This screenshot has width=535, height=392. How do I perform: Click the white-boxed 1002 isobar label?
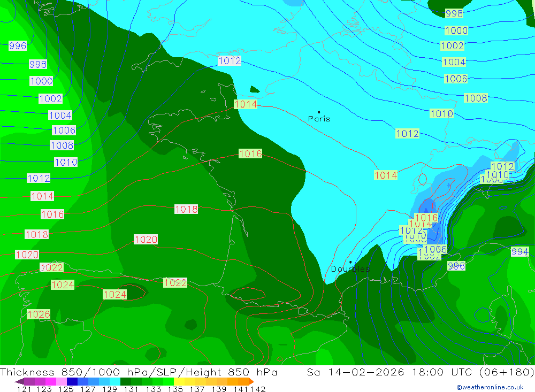coord(50,99)
